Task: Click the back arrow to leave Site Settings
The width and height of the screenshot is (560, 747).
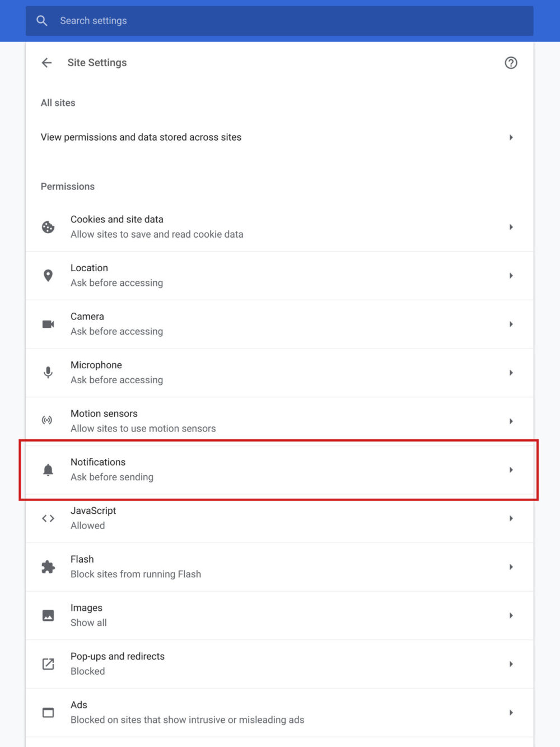Action: tap(46, 63)
